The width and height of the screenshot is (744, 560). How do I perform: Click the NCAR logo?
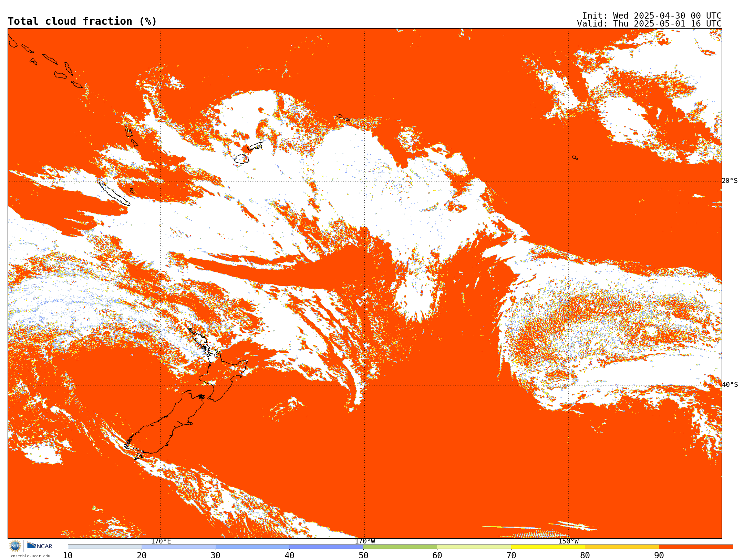click(x=40, y=546)
